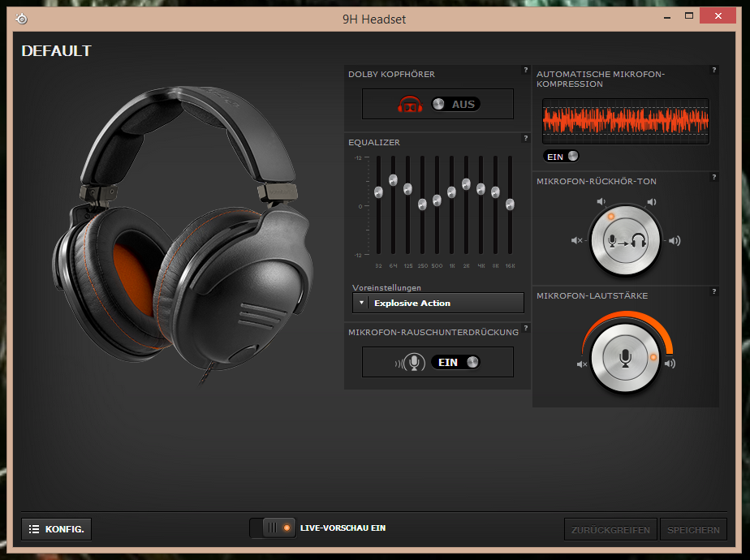This screenshot has width=750, height=560.
Task: Open help for Mikrofon-Rückhör-Ton
Action: coord(714,177)
